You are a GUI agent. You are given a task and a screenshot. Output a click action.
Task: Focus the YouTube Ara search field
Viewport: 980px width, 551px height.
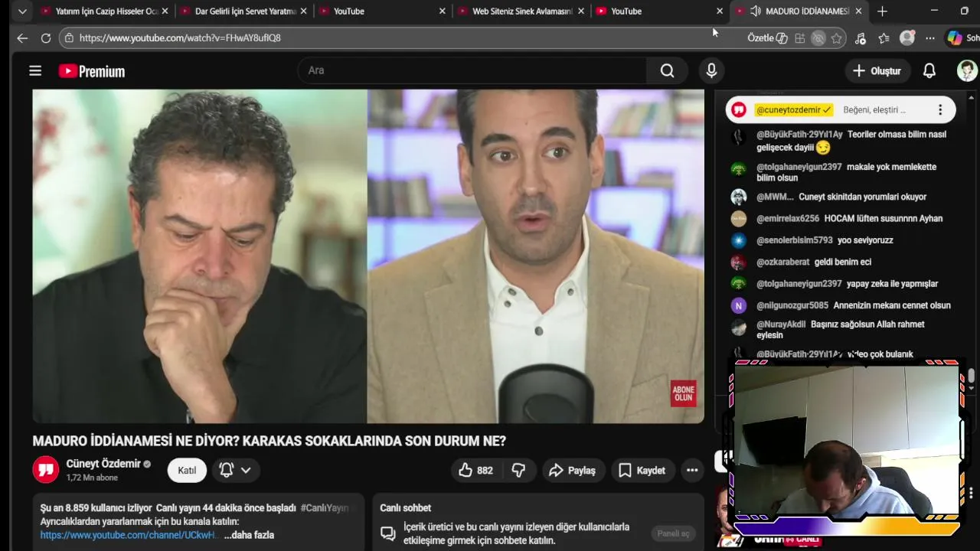coord(472,70)
